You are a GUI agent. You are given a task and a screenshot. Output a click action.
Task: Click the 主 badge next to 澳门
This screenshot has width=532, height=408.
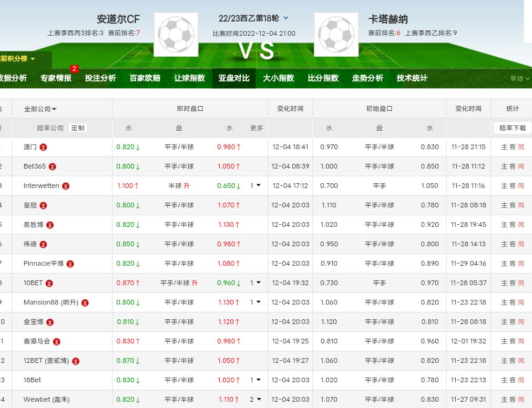(44, 147)
